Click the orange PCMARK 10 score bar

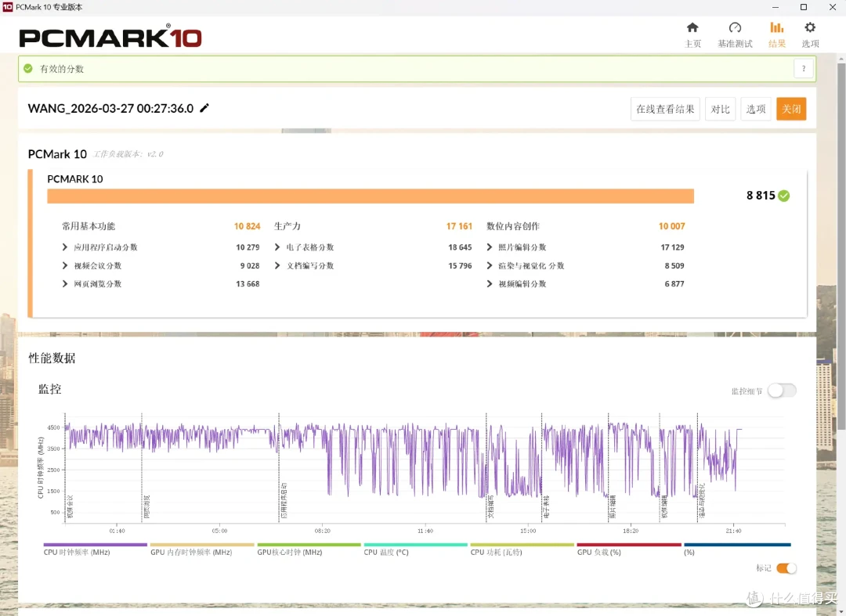click(x=370, y=196)
